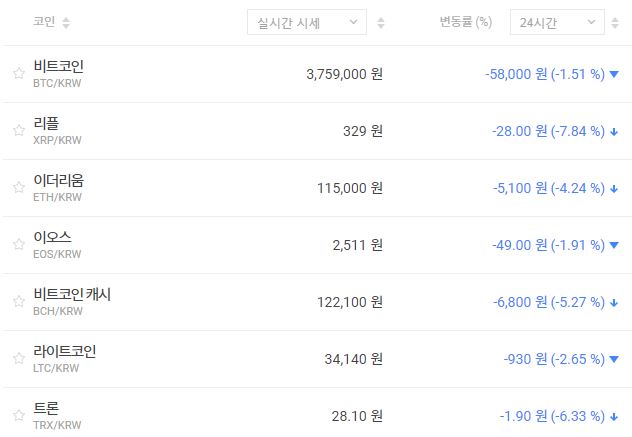The height and width of the screenshot is (437, 632).
Task: Click the blue down triangle on Bitcoin row
Action: point(614,74)
